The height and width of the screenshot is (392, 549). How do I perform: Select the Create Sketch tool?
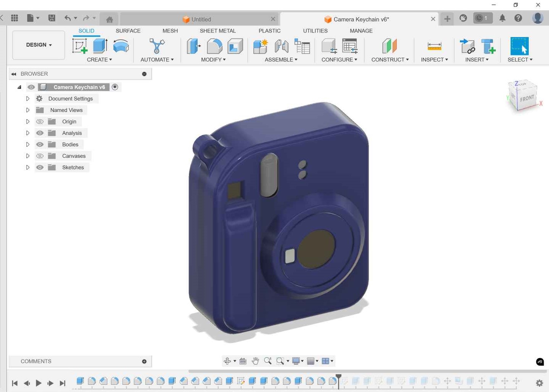[80, 46]
